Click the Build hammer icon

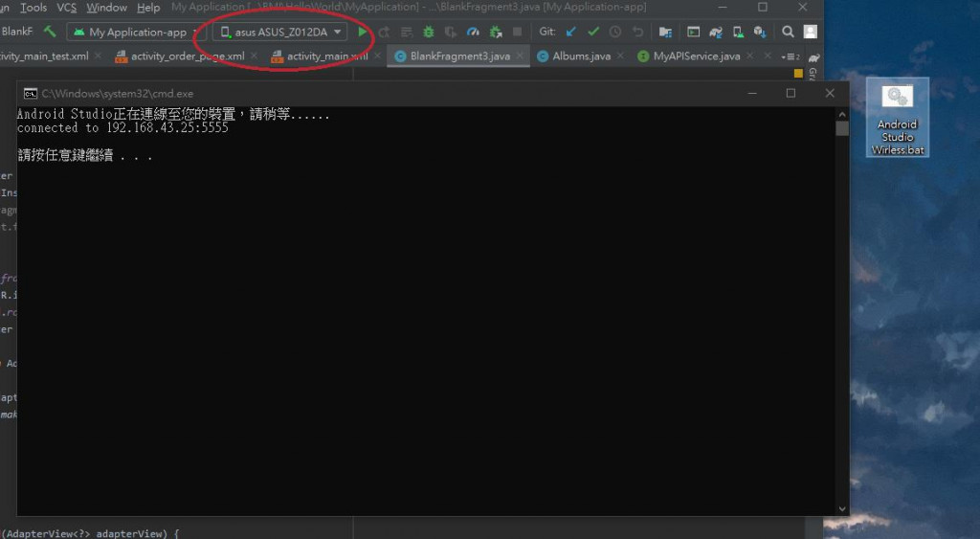(x=50, y=32)
